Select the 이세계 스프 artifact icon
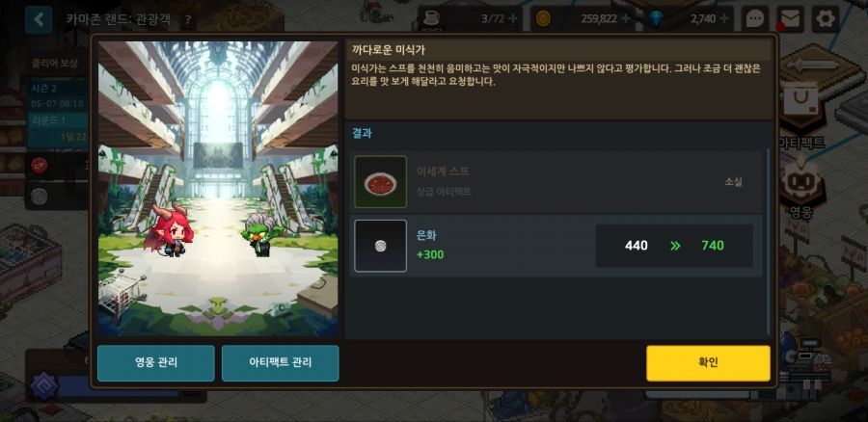868x422 pixels. 380,182
